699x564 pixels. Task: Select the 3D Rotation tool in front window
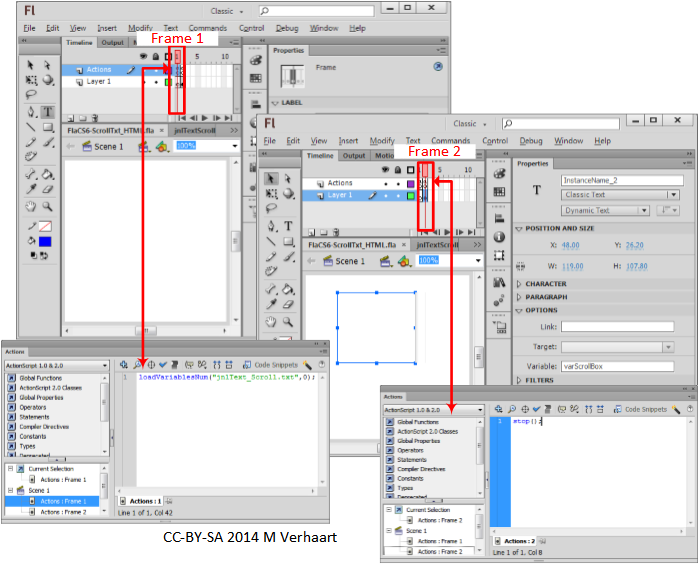tap(288, 193)
